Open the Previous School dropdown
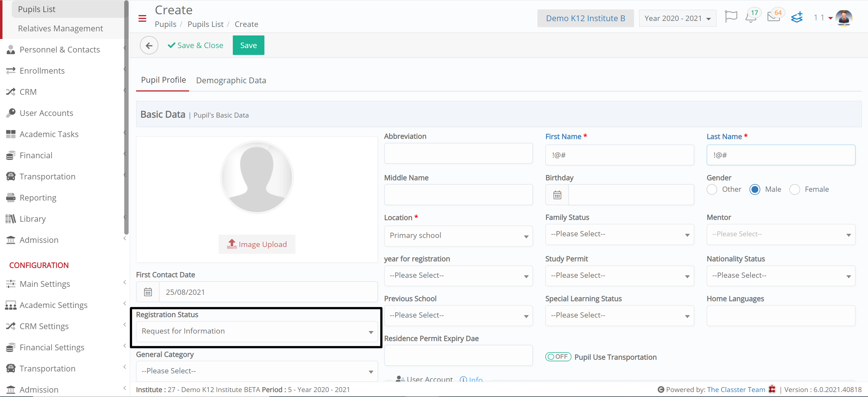Screen dimensions: 868x397 [x=458, y=315]
